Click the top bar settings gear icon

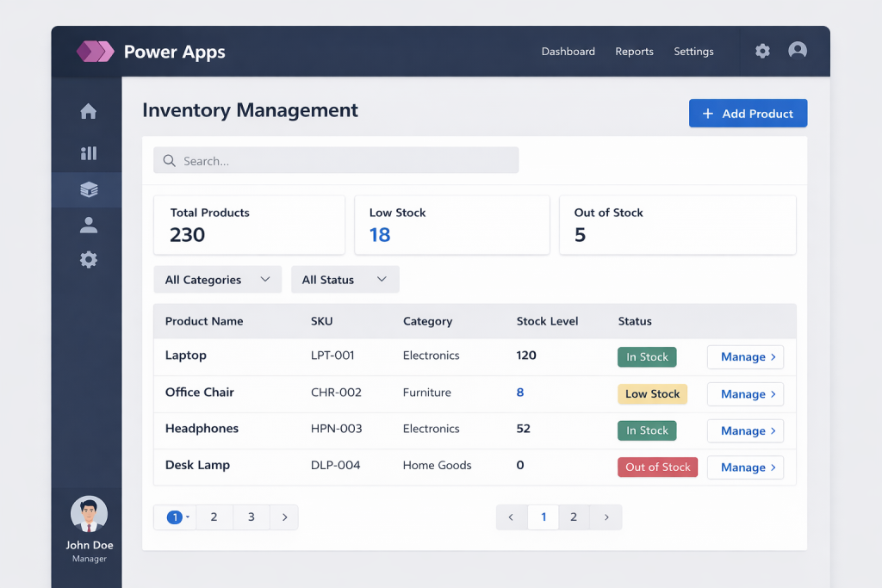pyautogui.click(x=762, y=52)
